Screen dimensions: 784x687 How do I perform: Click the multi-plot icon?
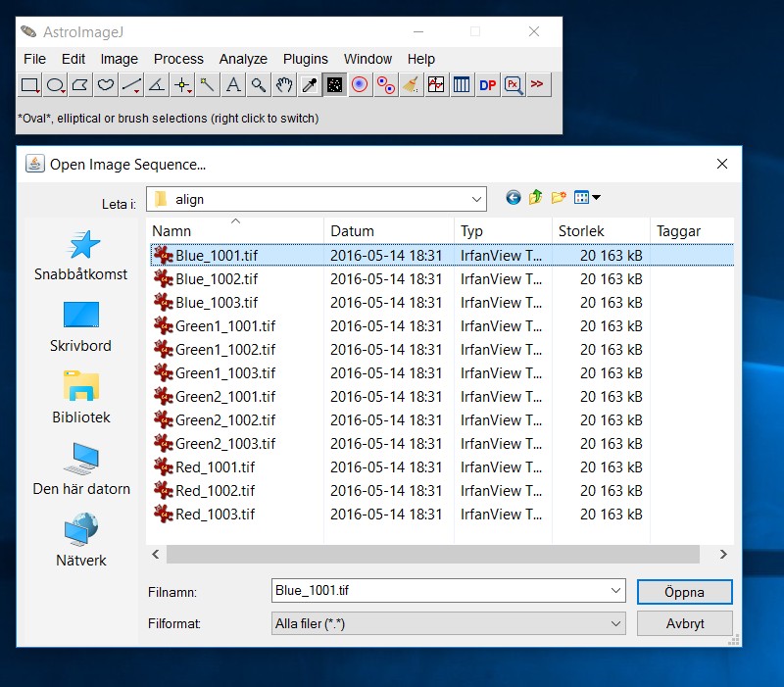point(436,84)
